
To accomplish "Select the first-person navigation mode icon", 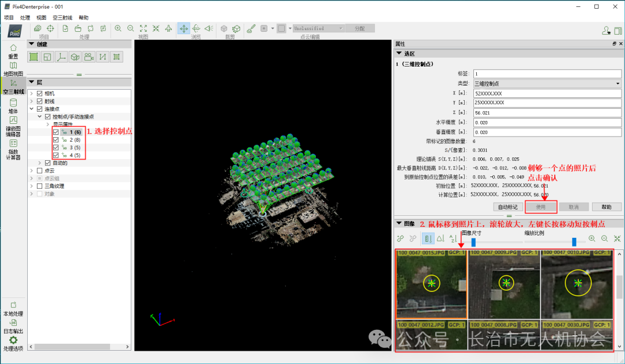I will coord(209,28).
